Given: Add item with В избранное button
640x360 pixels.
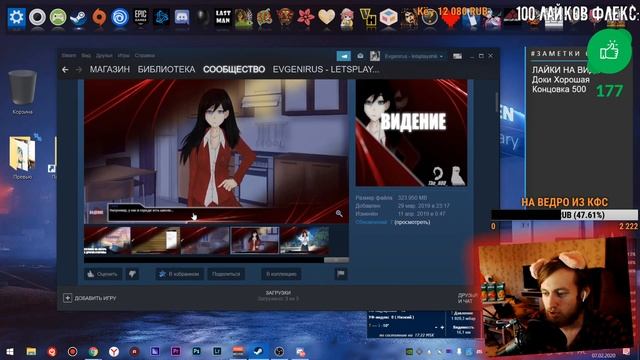Looking at the screenshot, I should [x=180, y=274].
